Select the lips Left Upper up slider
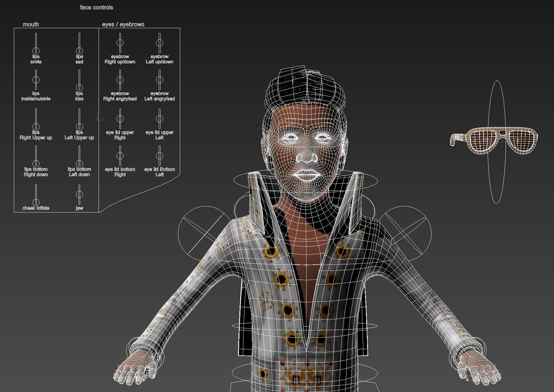554x392 pixels. coord(79,119)
